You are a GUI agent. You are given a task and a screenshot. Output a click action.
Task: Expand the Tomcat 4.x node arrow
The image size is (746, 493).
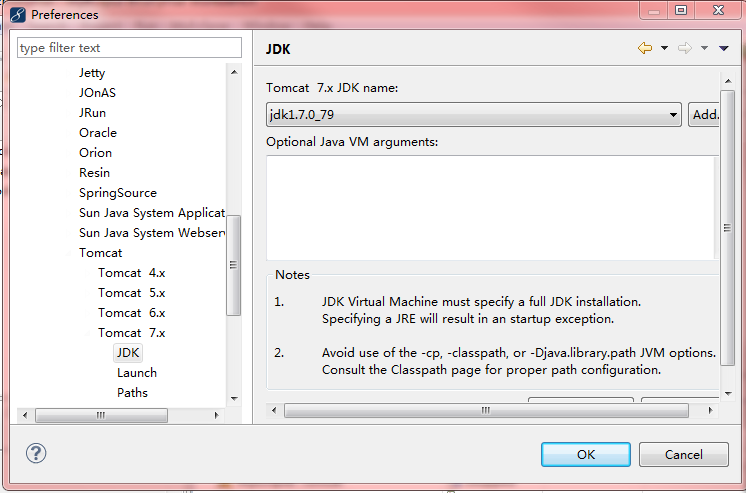pyautogui.click(x=88, y=273)
